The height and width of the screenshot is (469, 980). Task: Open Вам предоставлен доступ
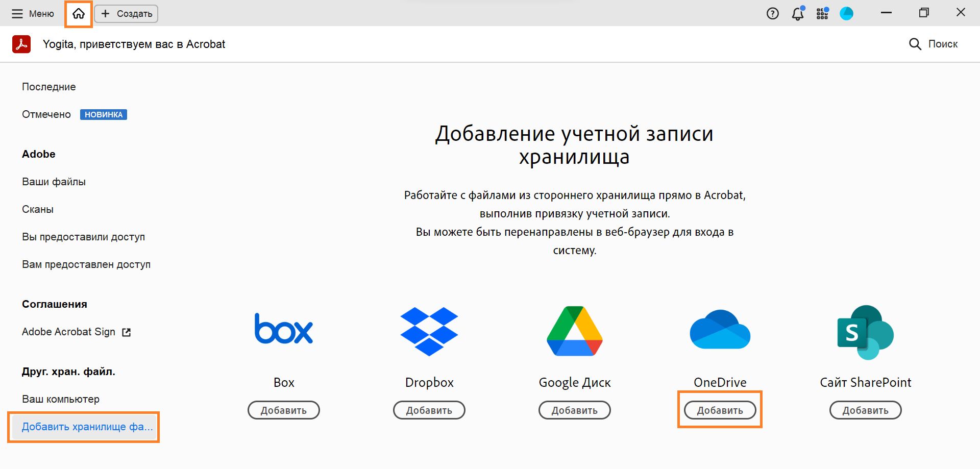[86, 264]
